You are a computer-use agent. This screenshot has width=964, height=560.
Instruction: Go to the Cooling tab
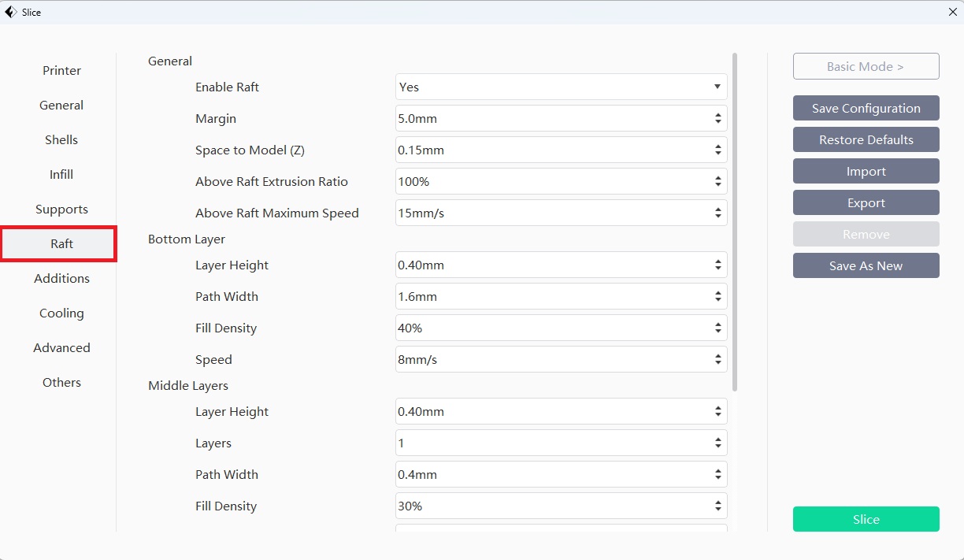pyautogui.click(x=61, y=313)
